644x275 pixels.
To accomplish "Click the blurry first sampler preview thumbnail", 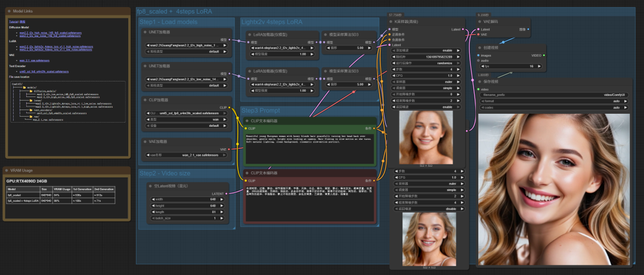I will (x=426, y=137).
